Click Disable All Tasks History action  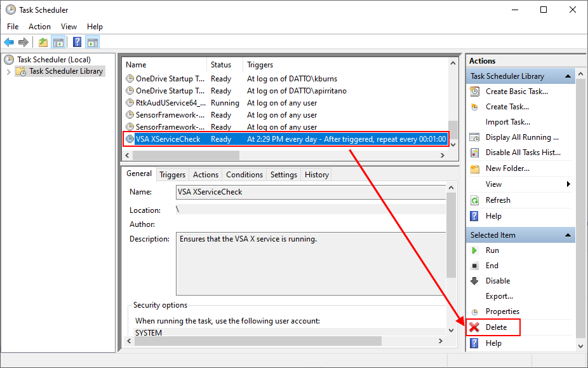tap(523, 153)
